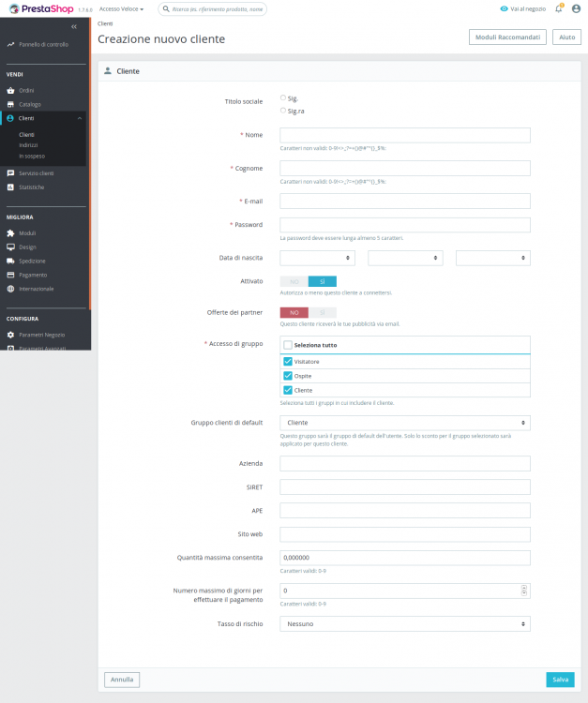
Task: Click the Pagamento card icon
Action: tap(10, 275)
